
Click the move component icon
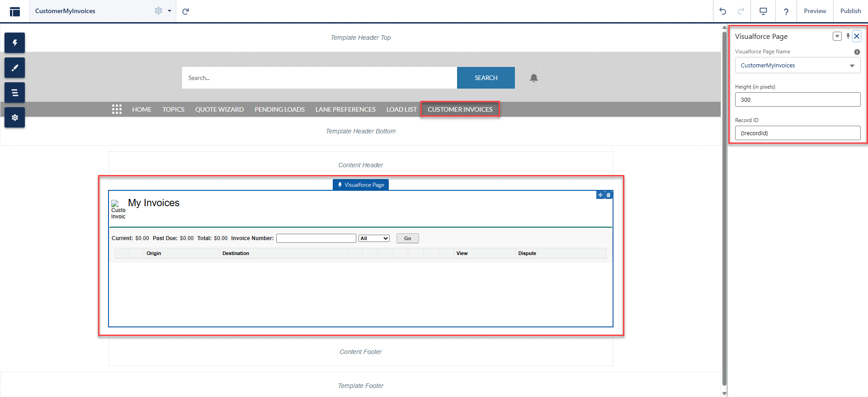[600, 195]
